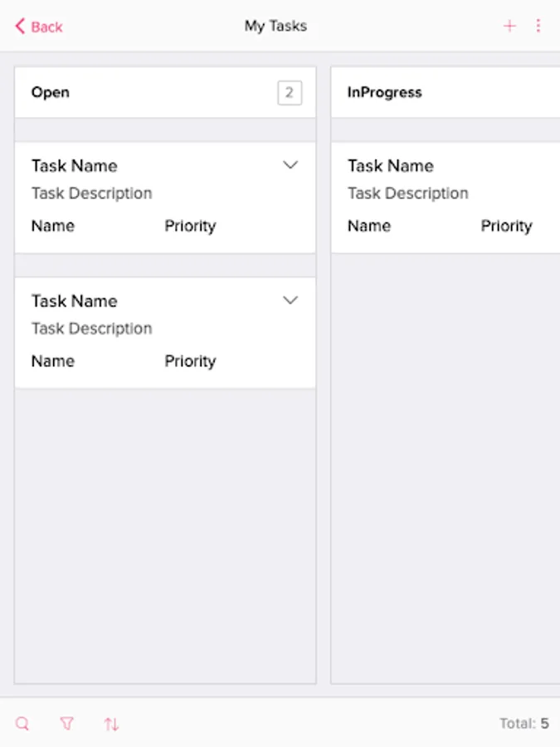Tap the My Tasks title
This screenshot has height=747, width=560.
point(275,27)
